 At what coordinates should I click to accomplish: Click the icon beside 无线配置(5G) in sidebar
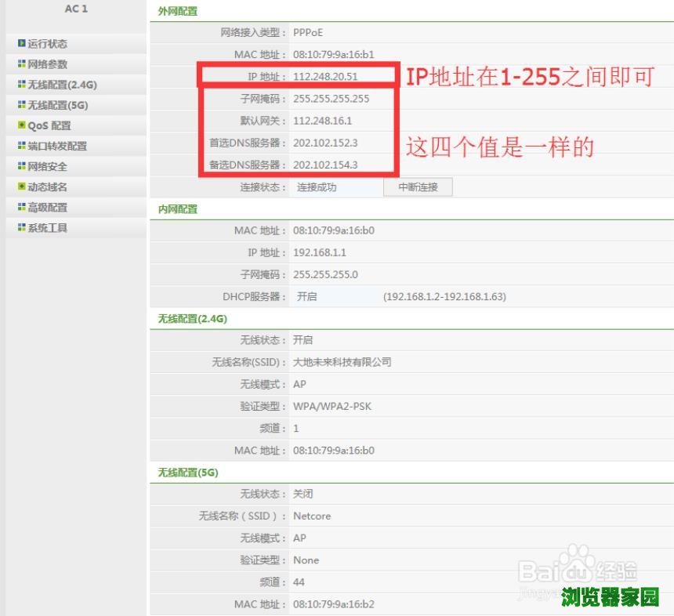pos(22,105)
